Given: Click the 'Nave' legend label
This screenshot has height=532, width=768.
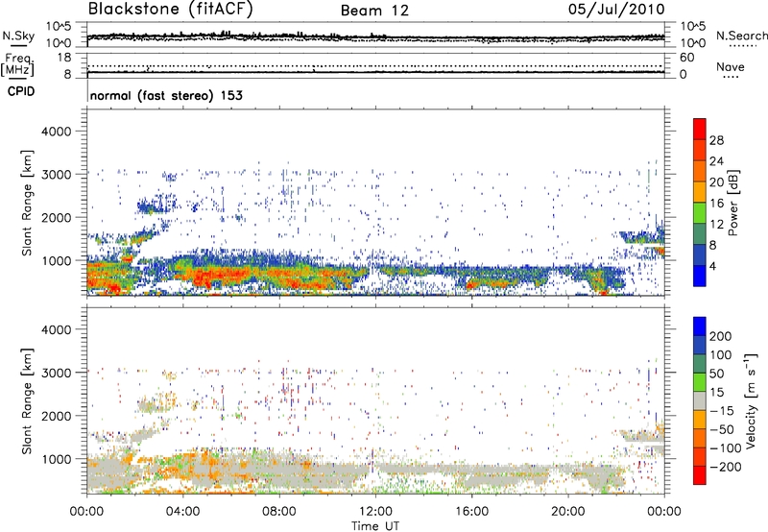Looking at the screenshot, I should (731, 66).
